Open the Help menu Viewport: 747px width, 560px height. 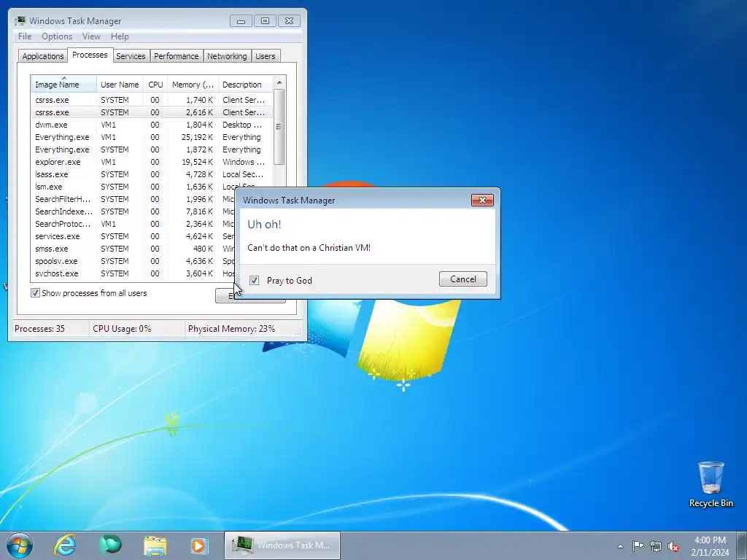click(120, 36)
